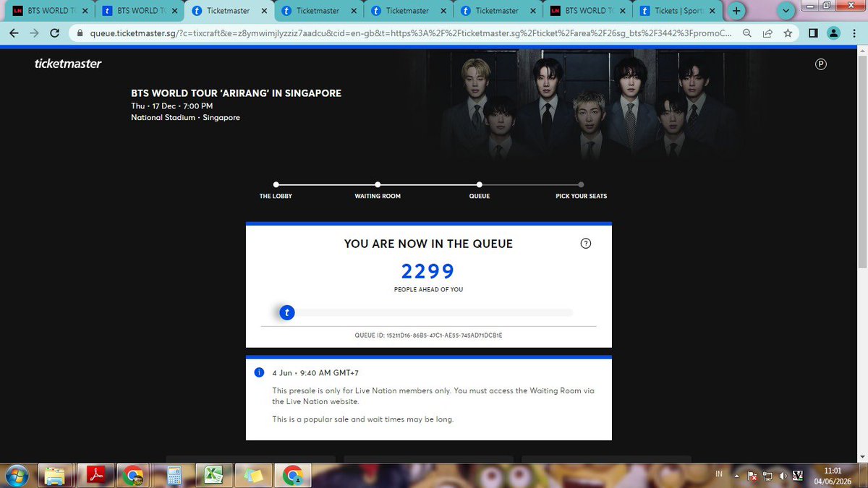Image resolution: width=868 pixels, height=488 pixels.
Task: Bookmark this page with the star icon
Action: coord(788,33)
